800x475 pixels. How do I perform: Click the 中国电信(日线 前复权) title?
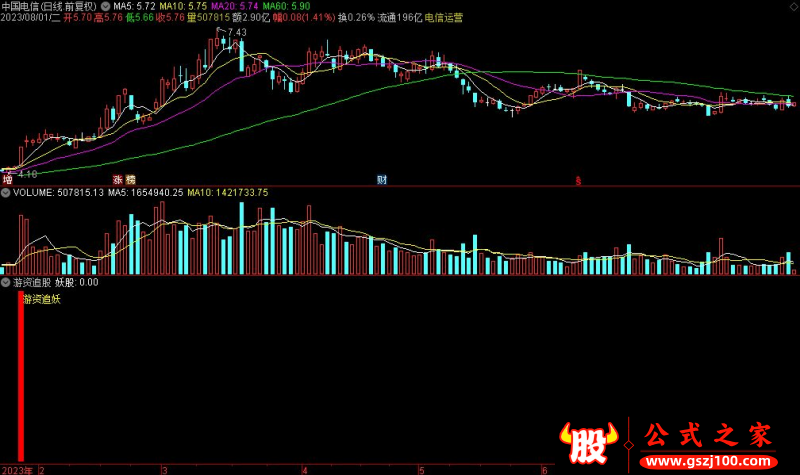[x=49, y=7]
